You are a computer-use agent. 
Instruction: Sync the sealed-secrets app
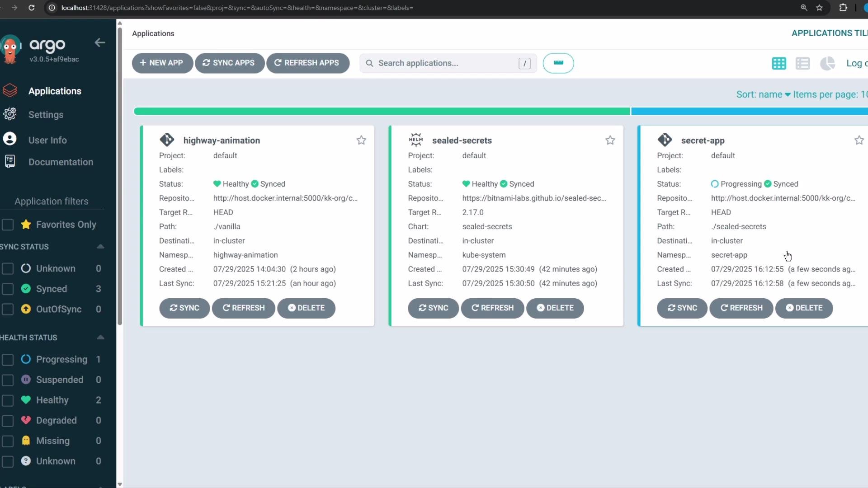434,308
